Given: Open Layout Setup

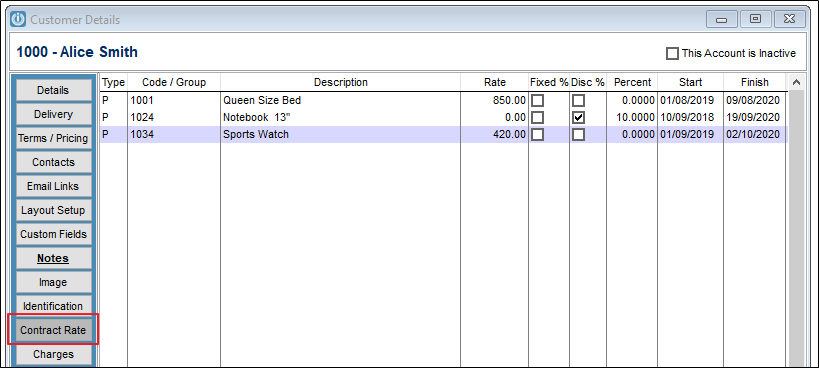Looking at the screenshot, I should (53, 210).
